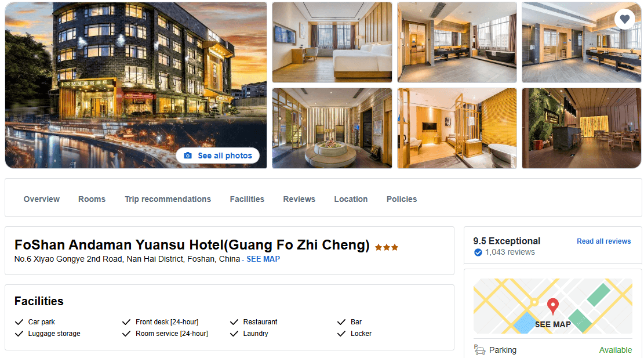Click the See all photos button
Viewport: 644px width, 358px height.
(218, 156)
